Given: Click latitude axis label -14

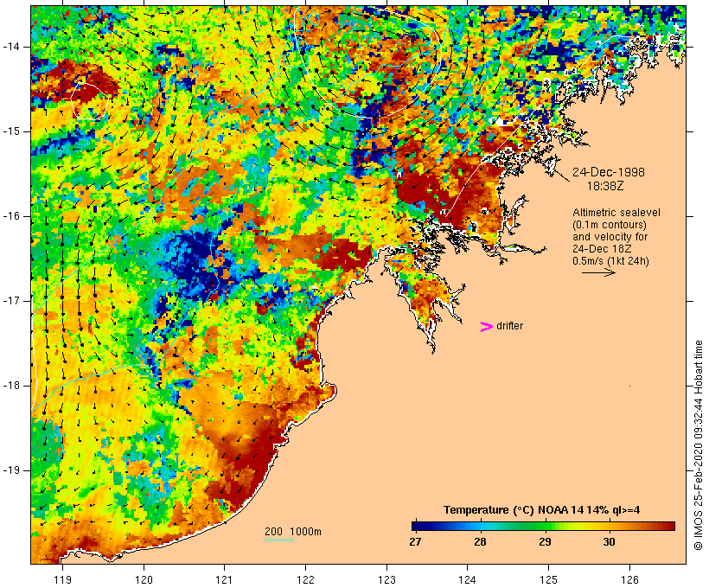Looking at the screenshot, I should tap(11, 47).
